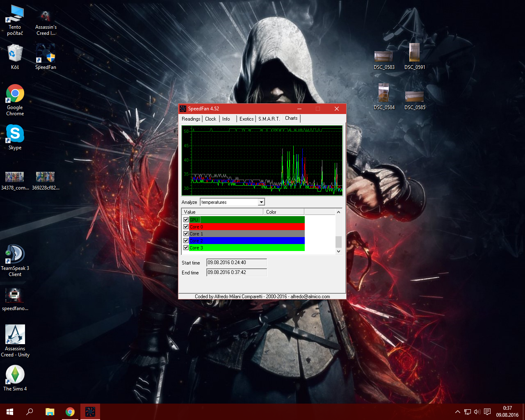Open the Action Center notifications
The width and height of the screenshot is (525, 420).
(487, 412)
